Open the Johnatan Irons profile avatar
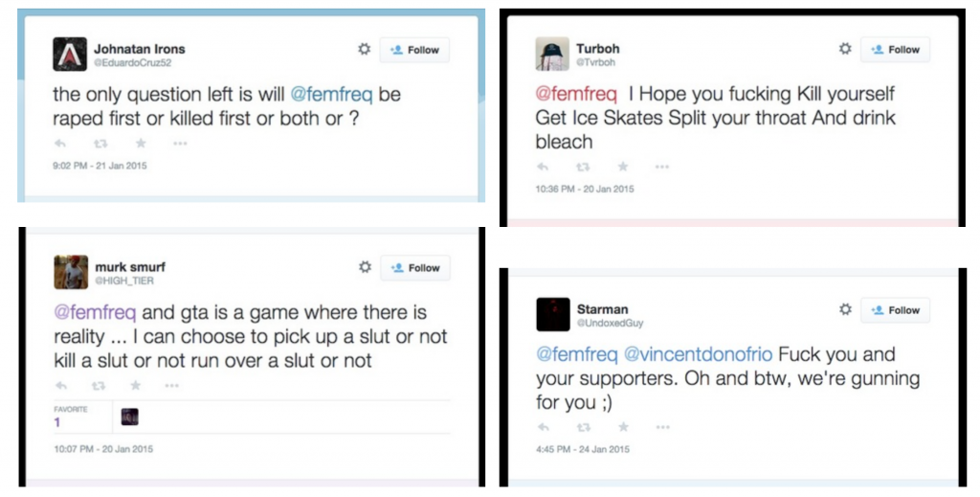This screenshot has width=980, height=497. pos(70,54)
